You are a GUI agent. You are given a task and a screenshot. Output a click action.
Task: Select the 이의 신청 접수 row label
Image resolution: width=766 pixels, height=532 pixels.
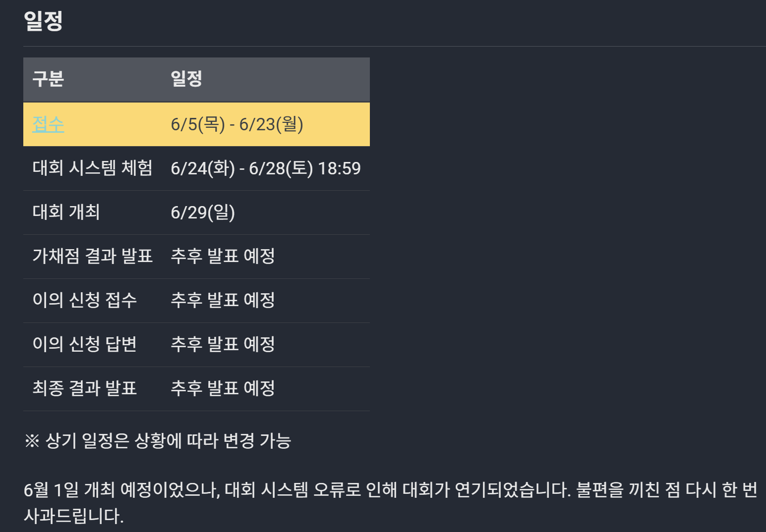pyautogui.click(x=85, y=300)
